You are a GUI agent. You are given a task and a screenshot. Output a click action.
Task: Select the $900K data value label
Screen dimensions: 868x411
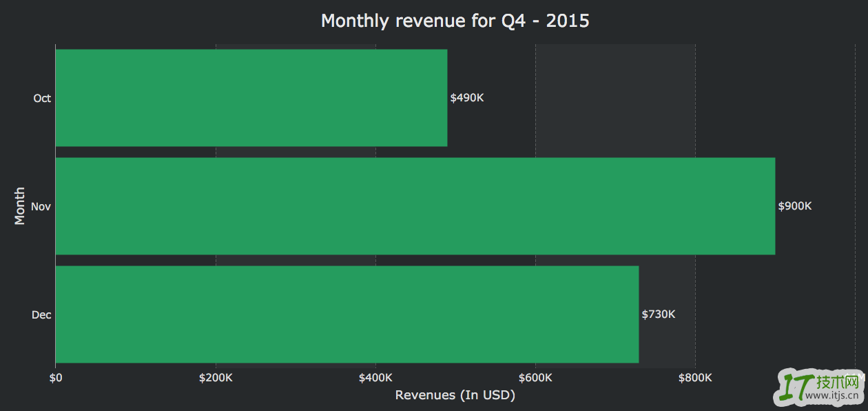795,206
